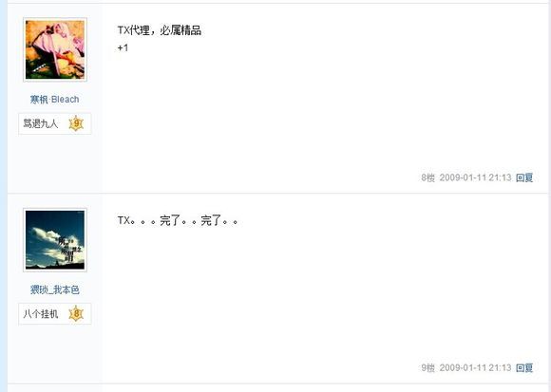551x392 pixels.
Task: Click the 8楼 floor number label
Action: pyautogui.click(x=427, y=177)
